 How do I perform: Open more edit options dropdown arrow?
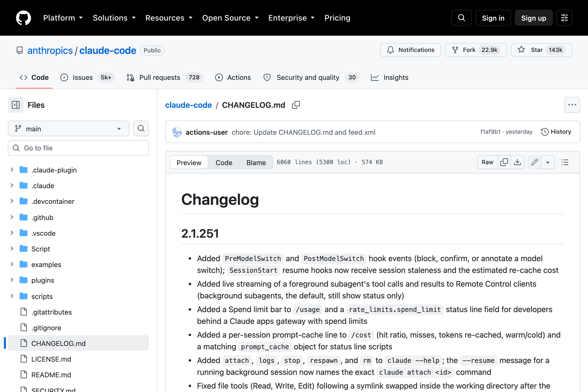click(x=548, y=162)
